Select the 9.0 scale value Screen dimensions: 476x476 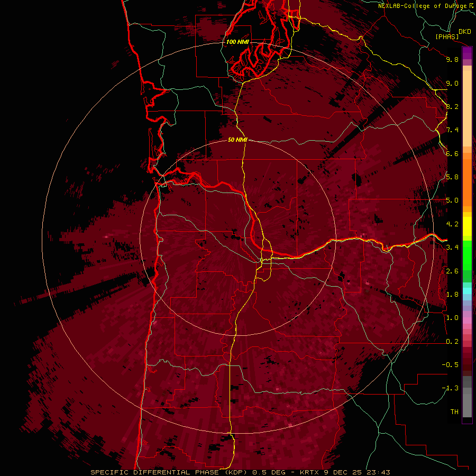point(452,84)
